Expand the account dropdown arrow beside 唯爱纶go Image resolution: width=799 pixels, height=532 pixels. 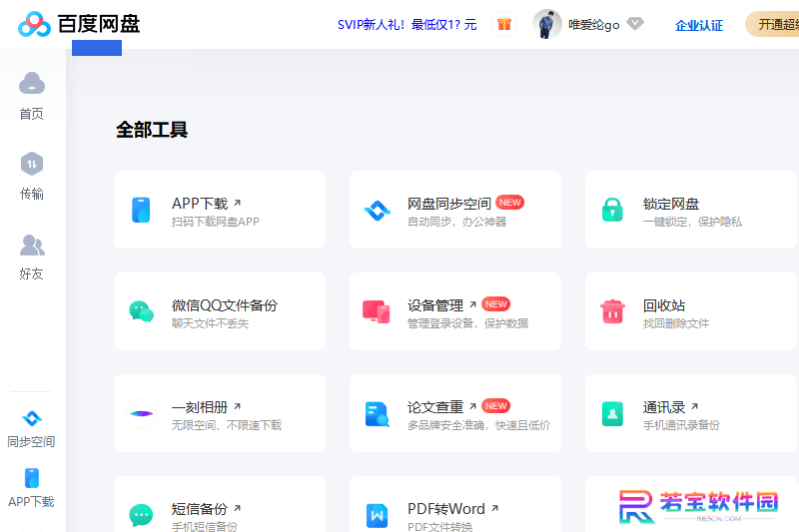[635, 23]
